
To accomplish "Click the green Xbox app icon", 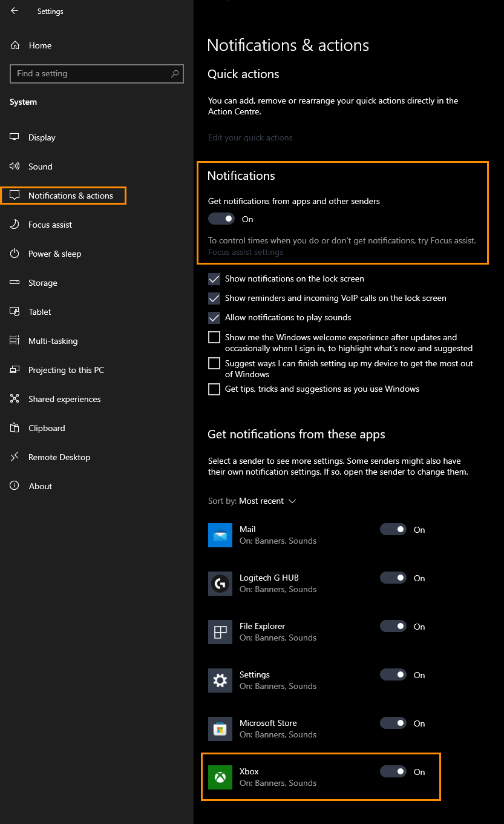I will coord(220,777).
